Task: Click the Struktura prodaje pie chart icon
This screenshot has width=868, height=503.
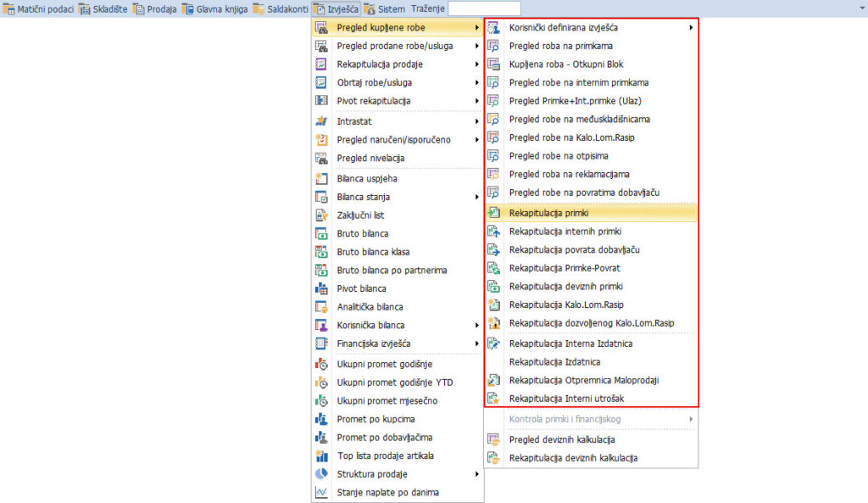Action: pos(321,474)
